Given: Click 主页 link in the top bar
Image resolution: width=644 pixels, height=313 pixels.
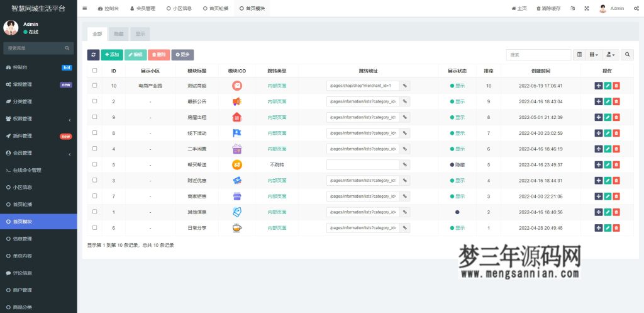Looking at the screenshot, I should (x=519, y=8).
